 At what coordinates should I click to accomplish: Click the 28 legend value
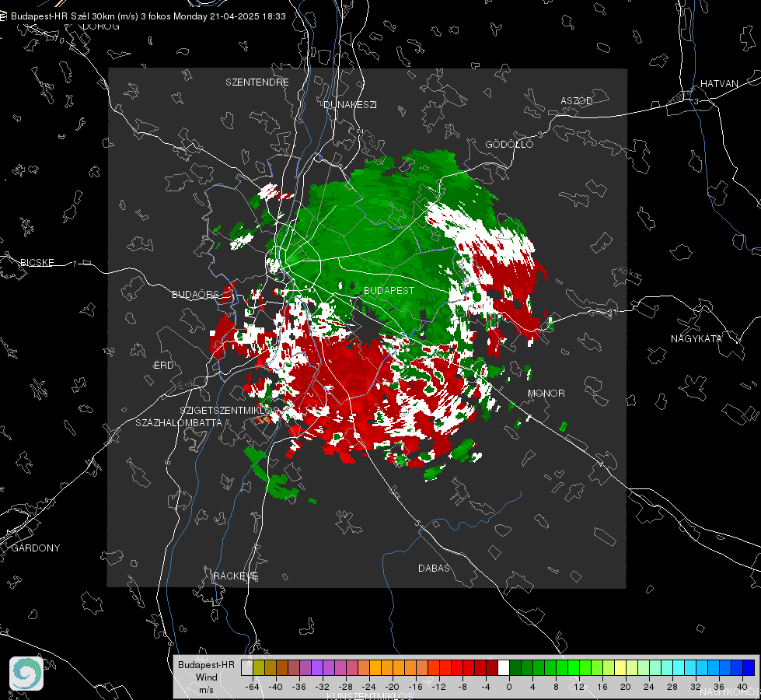(672, 687)
